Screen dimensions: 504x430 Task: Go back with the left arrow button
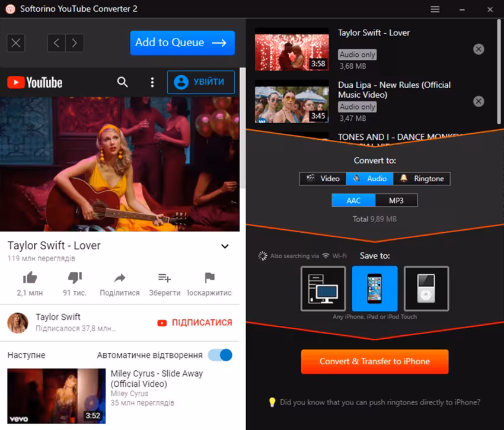coord(56,43)
